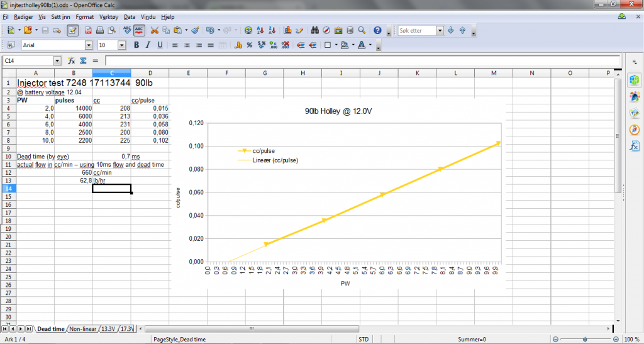Toggle Italic formatting
Viewport: 644px width, 344px height.
(x=148, y=45)
